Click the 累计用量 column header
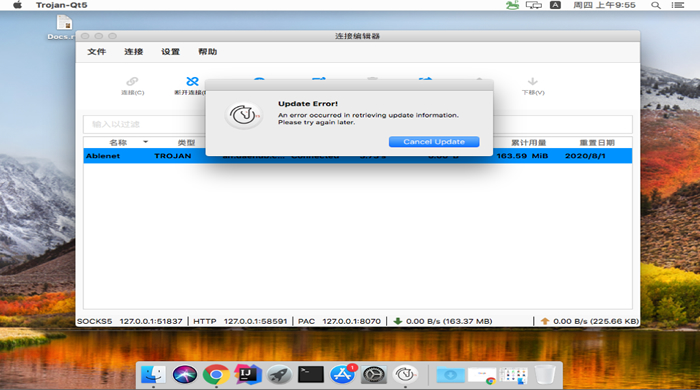The image size is (700, 390). (x=529, y=143)
